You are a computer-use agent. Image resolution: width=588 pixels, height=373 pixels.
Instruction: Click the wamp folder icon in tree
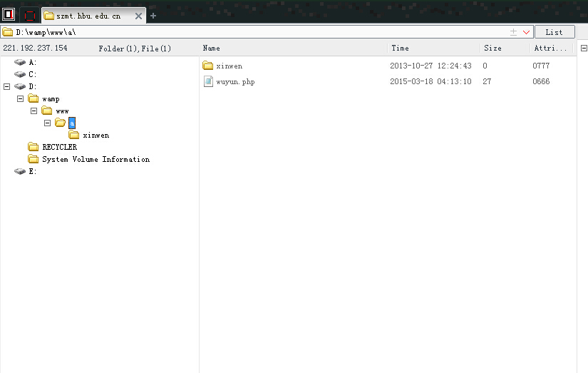click(33, 98)
